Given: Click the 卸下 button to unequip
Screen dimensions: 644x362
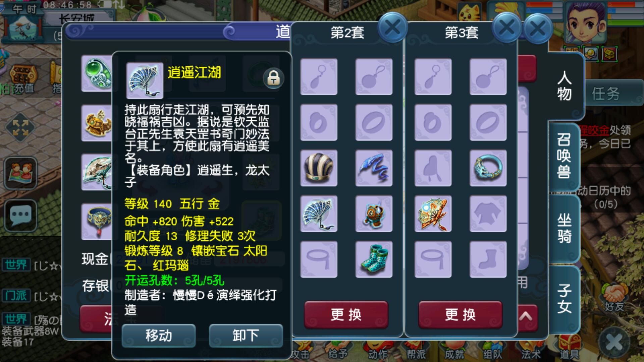Looking at the screenshot, I should point(246,336).
